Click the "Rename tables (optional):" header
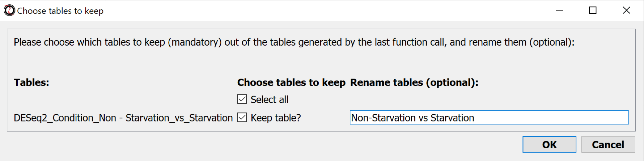The image size is (644, 161). pos(414,83)
